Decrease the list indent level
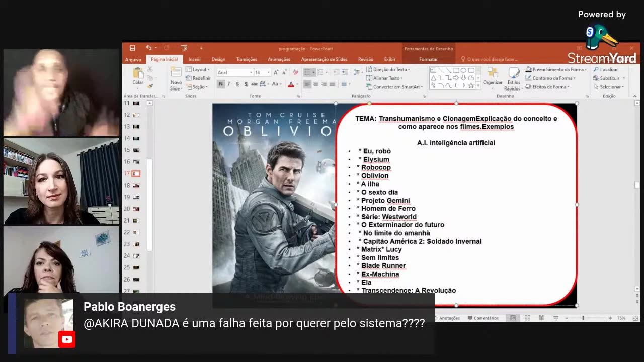 (337, 72)
